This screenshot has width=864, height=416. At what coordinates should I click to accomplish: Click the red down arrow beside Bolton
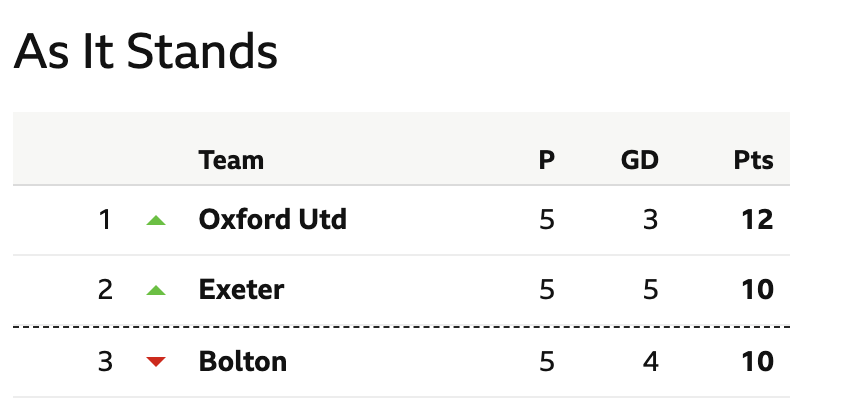tap(156, 361)
